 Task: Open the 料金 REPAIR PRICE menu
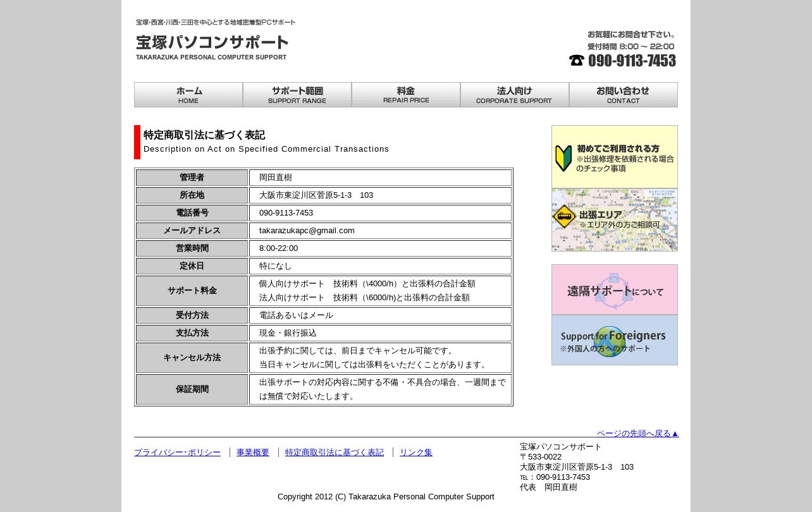point(406,95)
